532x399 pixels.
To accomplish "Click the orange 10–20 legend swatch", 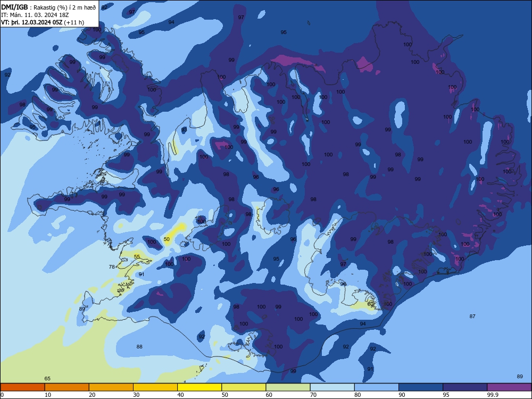I will pyautogui.click(x=67, y=387).
